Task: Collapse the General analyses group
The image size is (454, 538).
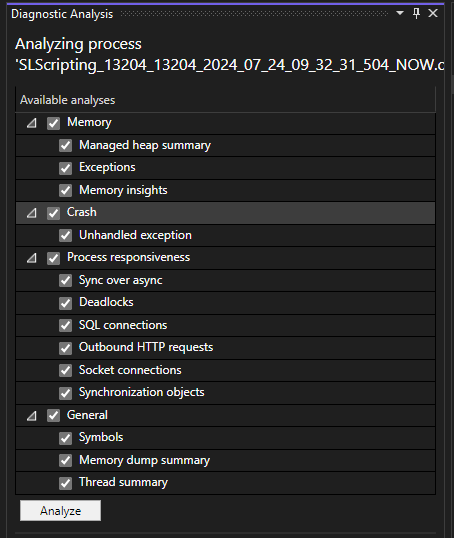Action: tap(32, 416)
